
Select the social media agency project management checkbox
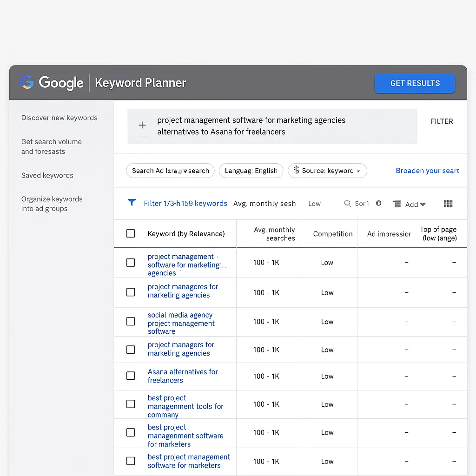(x=131, y=322)
